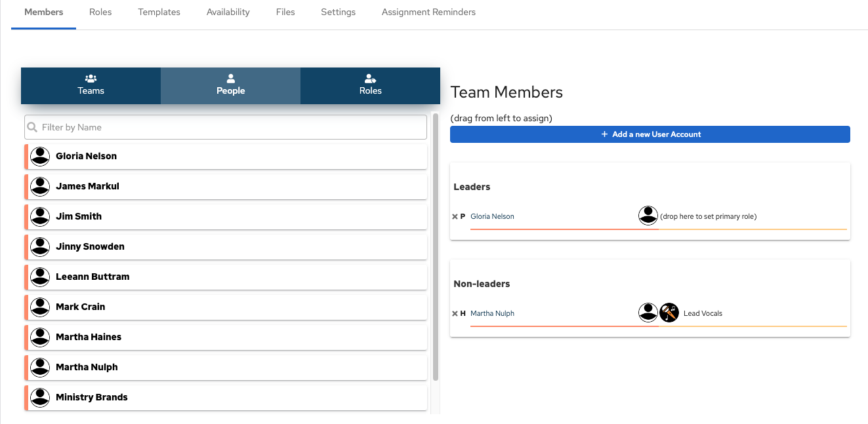
Task: Click Martha Nulph's avatar icon in Non-leaders
Action: tap(648, 313)
